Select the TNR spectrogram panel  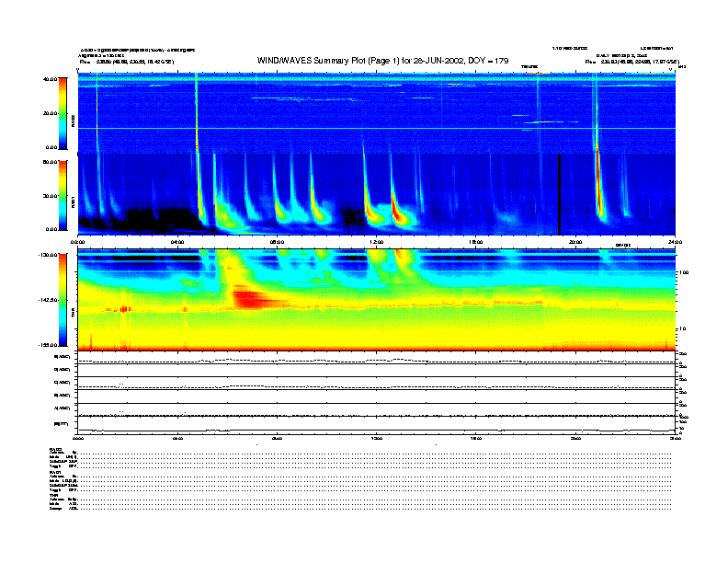coord(376,300)
